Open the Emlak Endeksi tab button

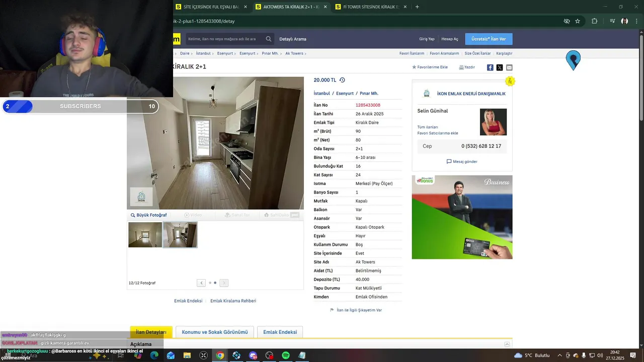(280, 332)
